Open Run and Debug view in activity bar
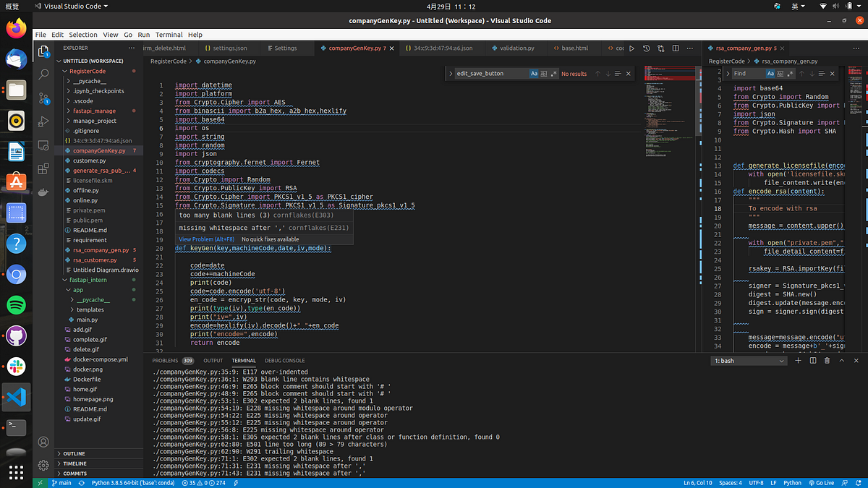 tap(43, 121)
